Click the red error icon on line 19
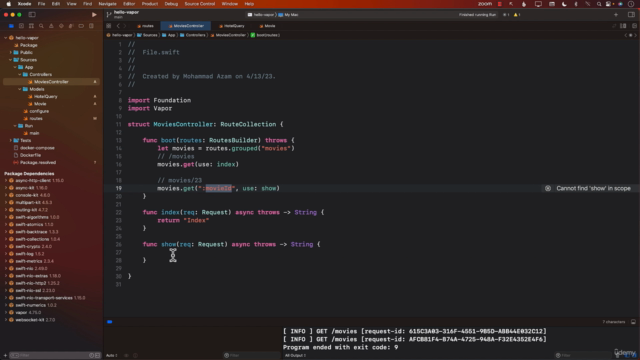Image resolution: width=640 pixels, height=360 pixels. point(548,188)
